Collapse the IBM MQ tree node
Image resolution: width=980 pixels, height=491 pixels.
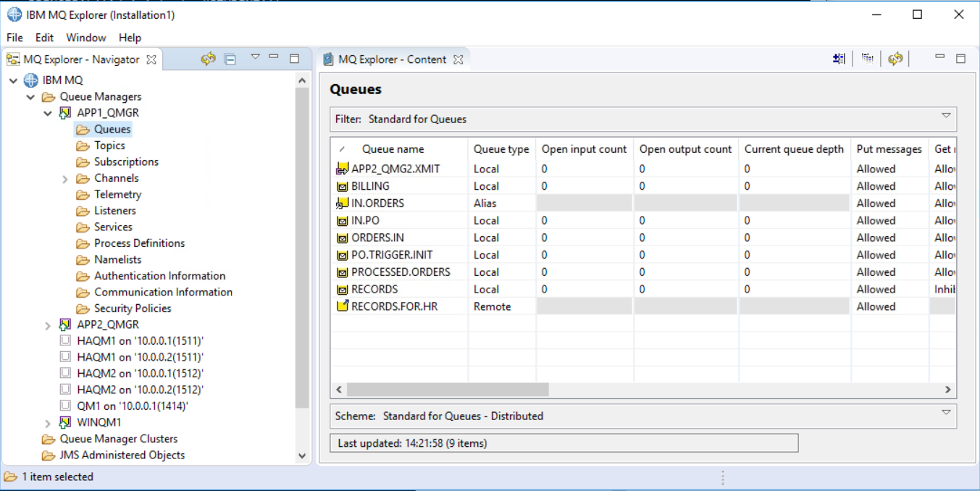pyautogui.click(x=13, y=80)
